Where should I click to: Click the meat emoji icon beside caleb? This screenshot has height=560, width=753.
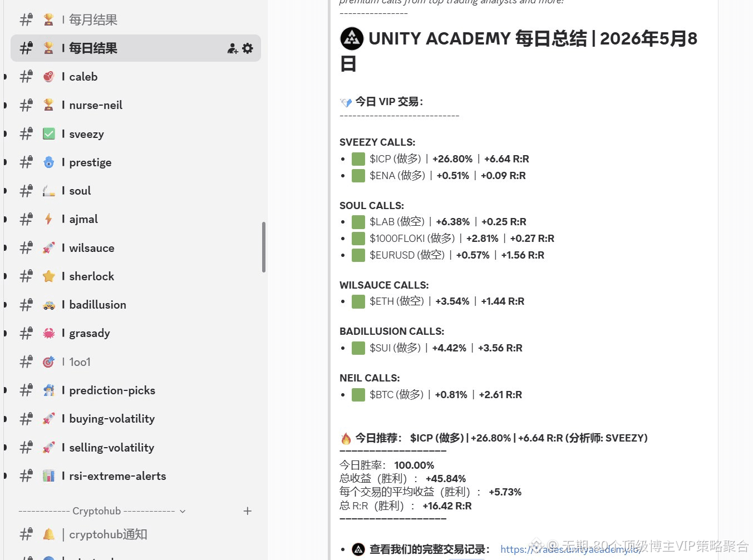49,77
